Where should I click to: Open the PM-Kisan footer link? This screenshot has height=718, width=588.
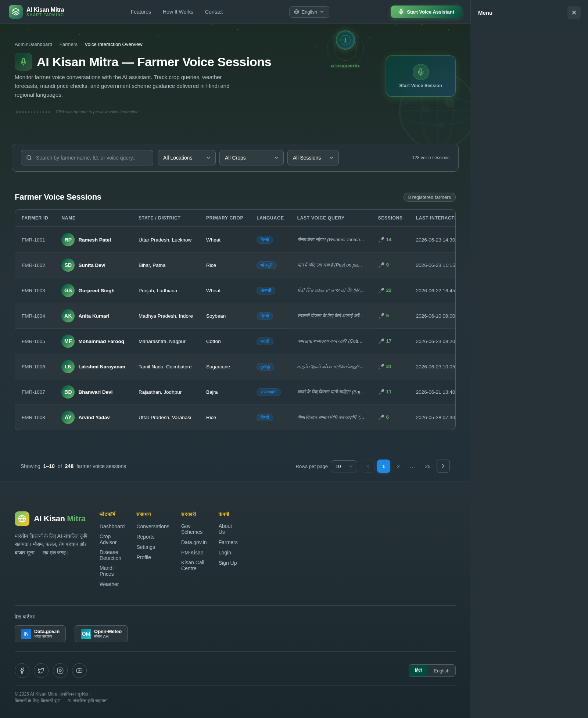192,553
